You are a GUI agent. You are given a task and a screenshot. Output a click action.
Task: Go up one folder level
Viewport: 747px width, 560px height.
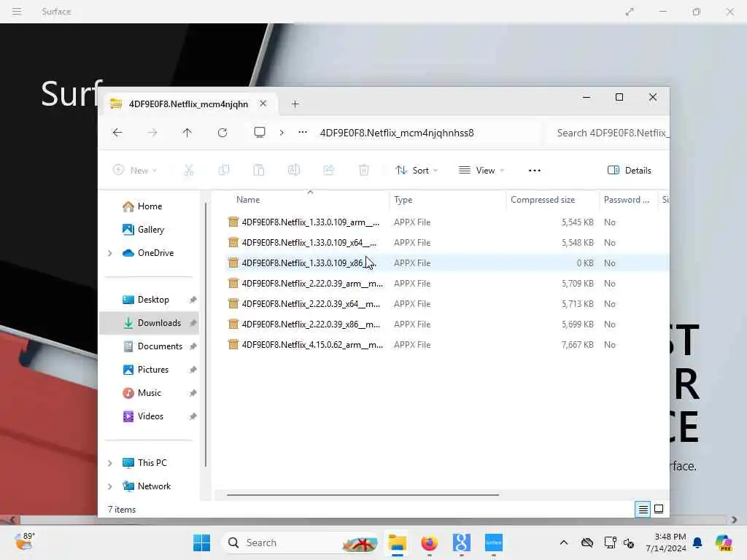pos(187,133)
